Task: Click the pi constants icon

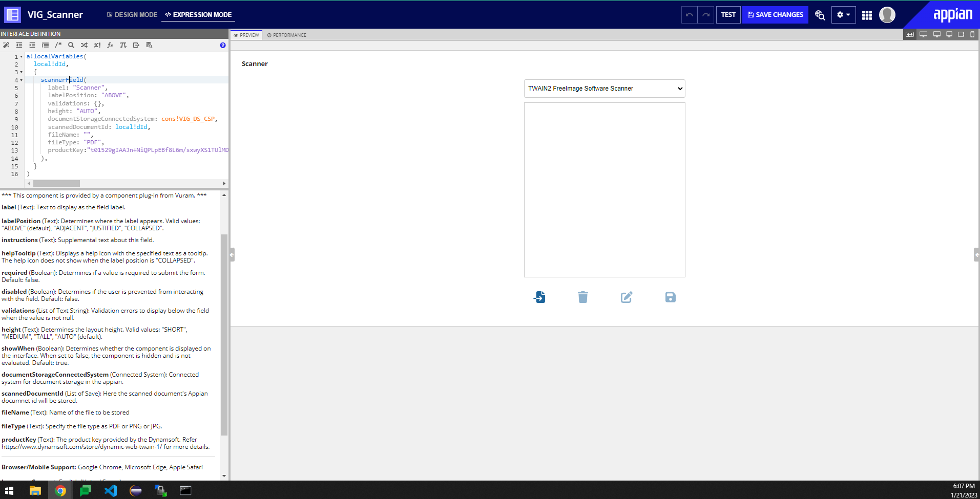Action: [x=123, y=45]
